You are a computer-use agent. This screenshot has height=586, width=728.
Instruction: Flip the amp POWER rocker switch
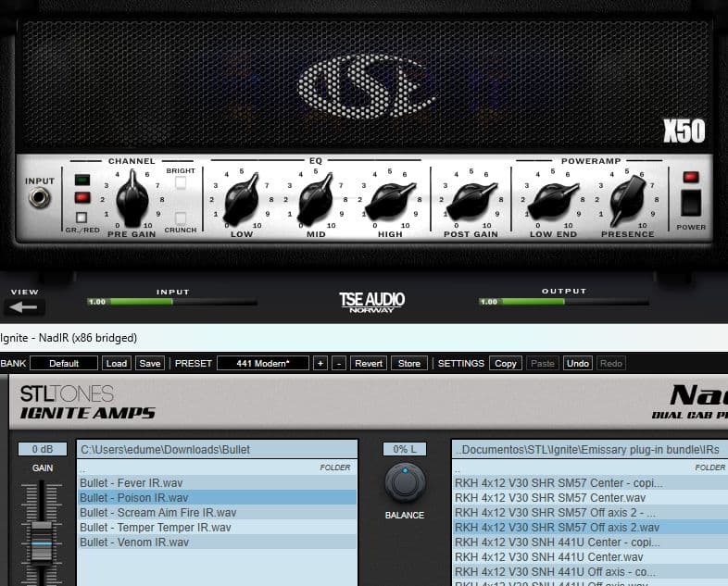(691, 203)
